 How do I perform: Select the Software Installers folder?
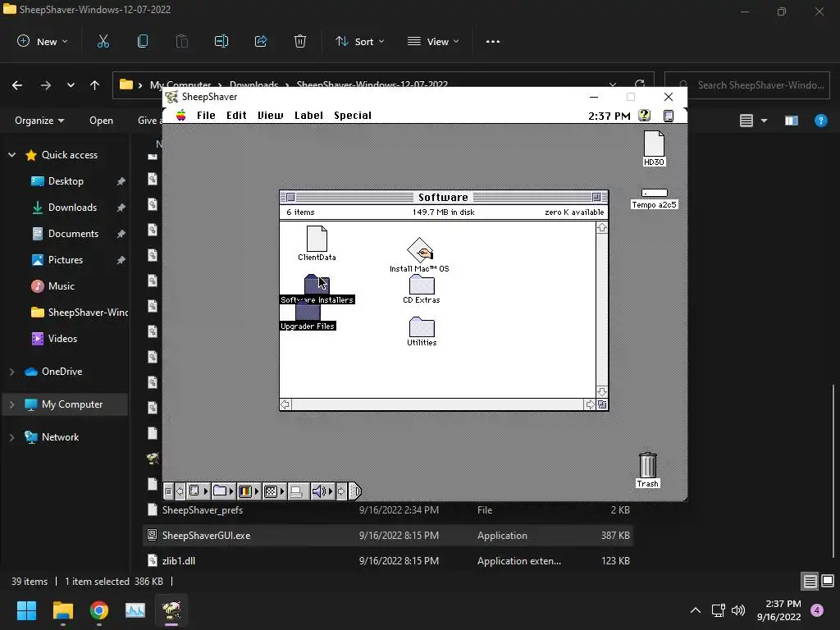click(317, 285)
